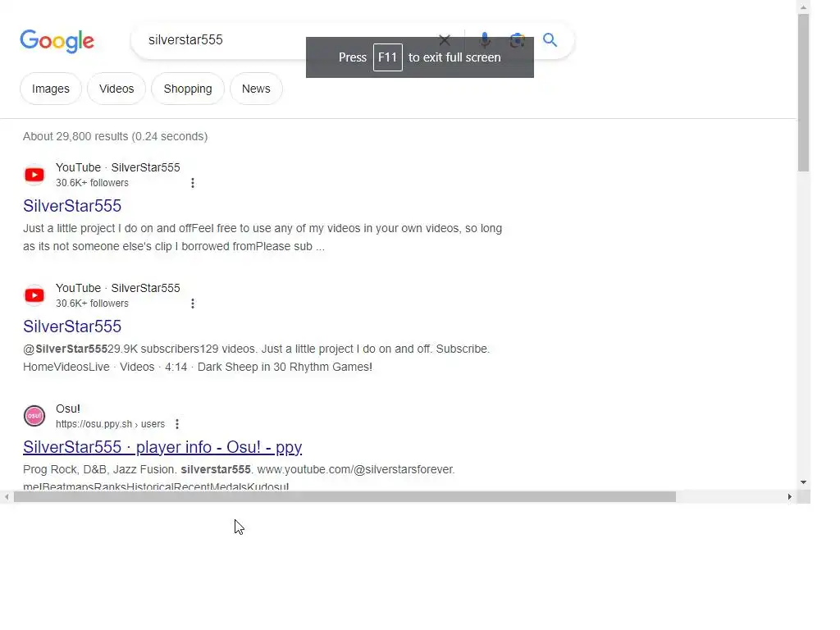Viewport: 840px width, 630px height.
Task: Open more options for first YouTube result
Action: pos(192,183)
